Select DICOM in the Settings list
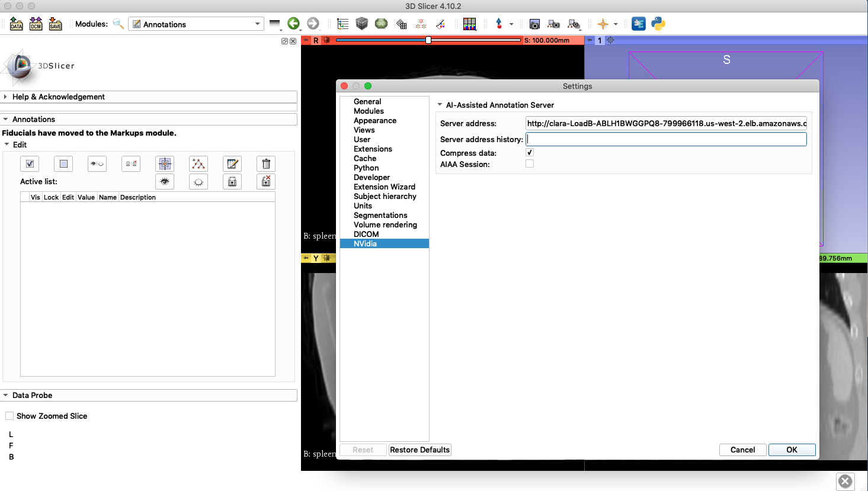Image resolution: width=868 pixels, height=491 pixels. (x=366, y=234)
